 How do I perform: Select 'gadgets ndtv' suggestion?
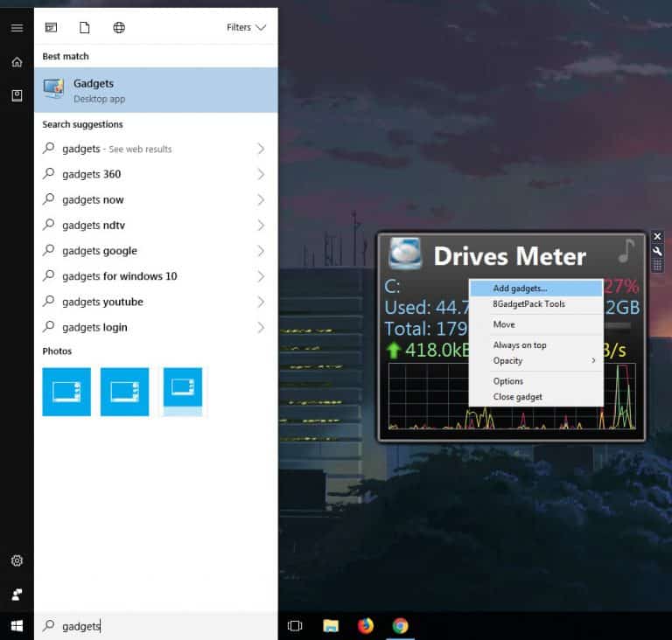click(x=156, y=226)
